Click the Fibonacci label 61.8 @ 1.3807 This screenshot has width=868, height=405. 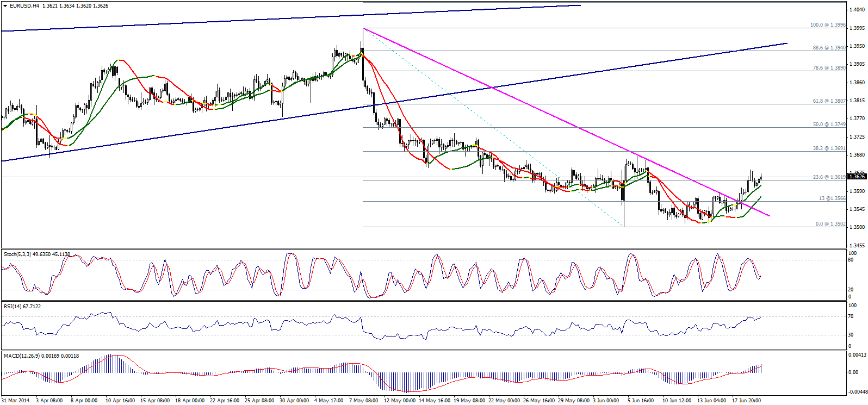(829, 101)
